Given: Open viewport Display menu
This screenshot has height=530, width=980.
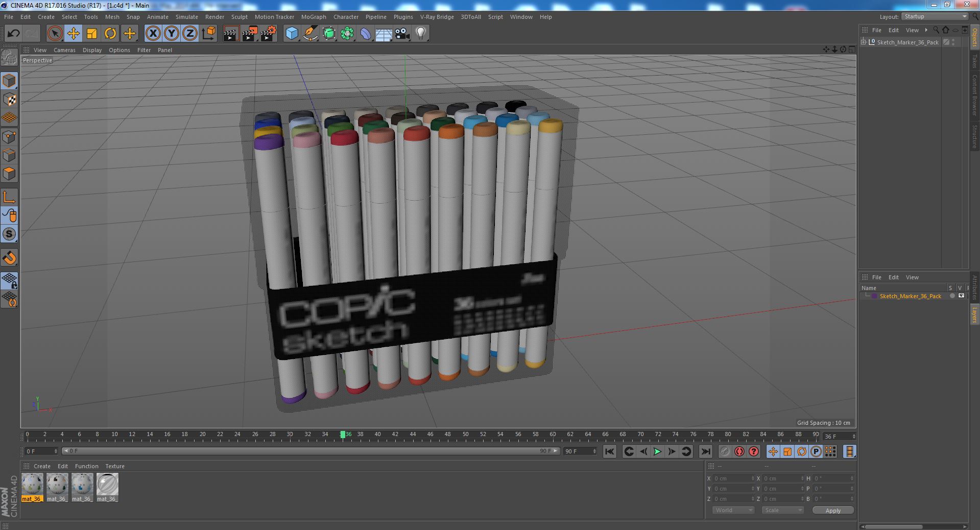Looking at the screenshot, I should click(x=92, y=50).
